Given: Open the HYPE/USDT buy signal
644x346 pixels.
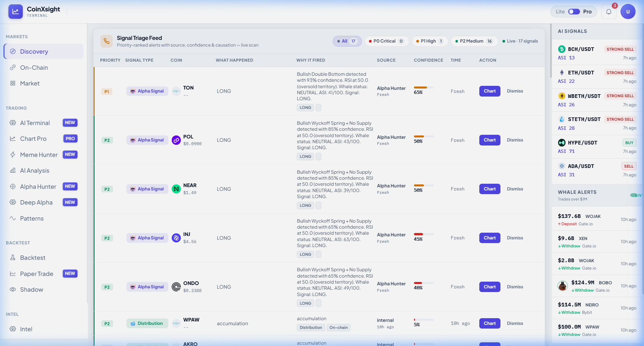Looking at the screenshot, I should pos(597,147).
